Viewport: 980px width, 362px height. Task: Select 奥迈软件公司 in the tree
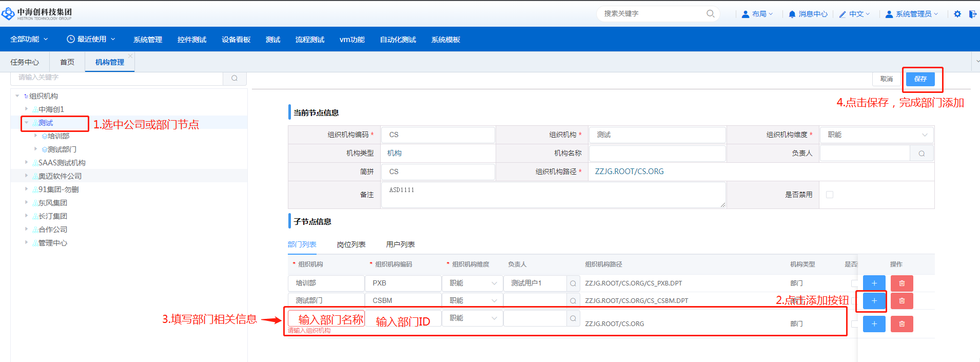[x=60, y=176]
